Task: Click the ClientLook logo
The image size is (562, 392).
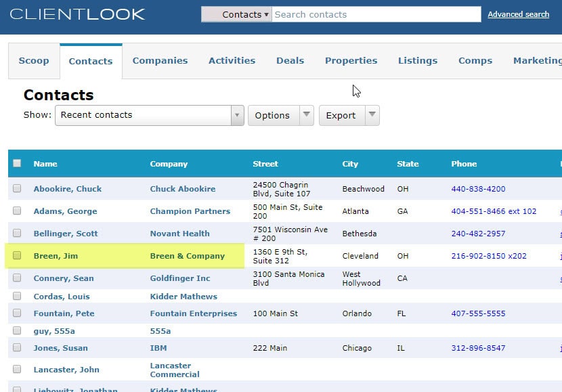Action: pyautogui.click(x=77, y=14)
